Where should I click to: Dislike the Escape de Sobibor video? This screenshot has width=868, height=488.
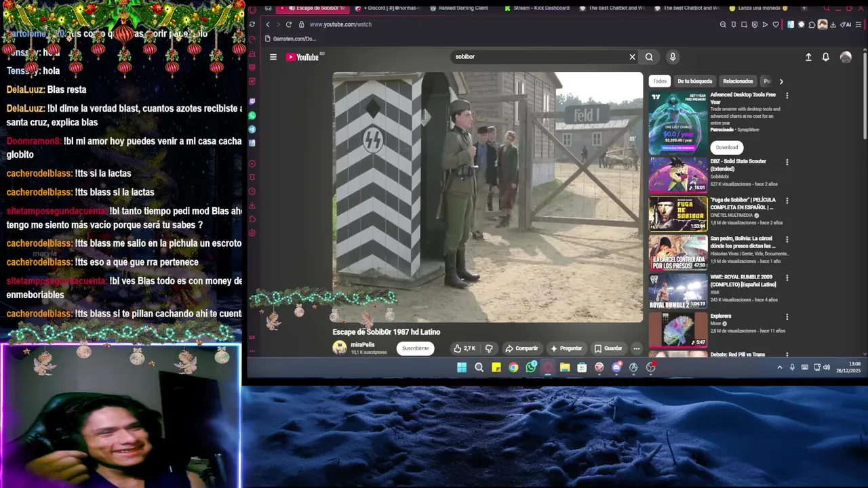489,348
